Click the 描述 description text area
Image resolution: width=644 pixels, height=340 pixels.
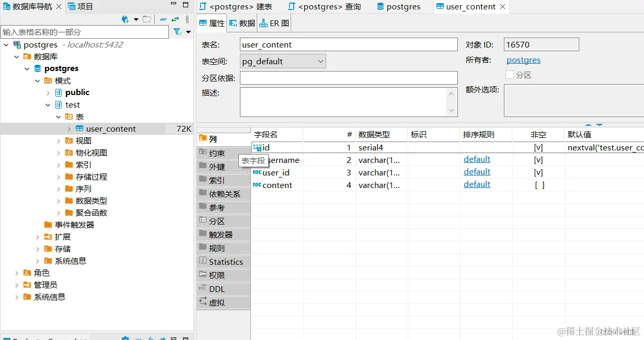click(x=349, y=102)
